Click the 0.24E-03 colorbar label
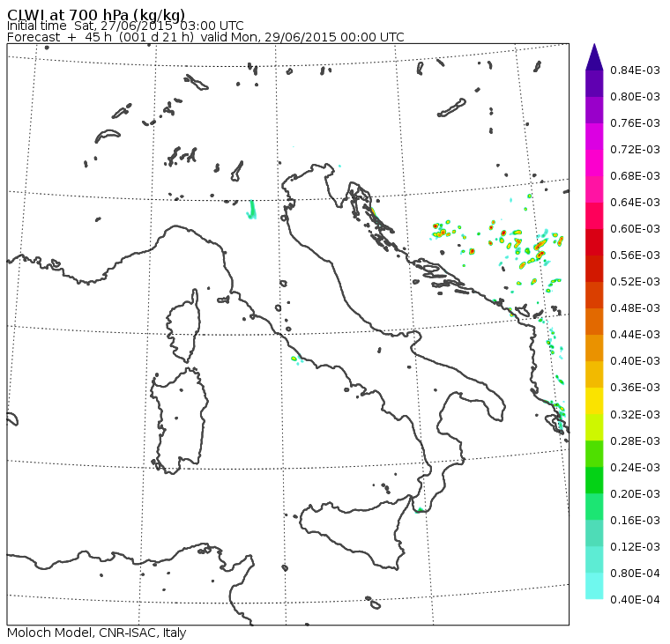The image size is (670, 644). pyautogui.click(x=635, y=468)
